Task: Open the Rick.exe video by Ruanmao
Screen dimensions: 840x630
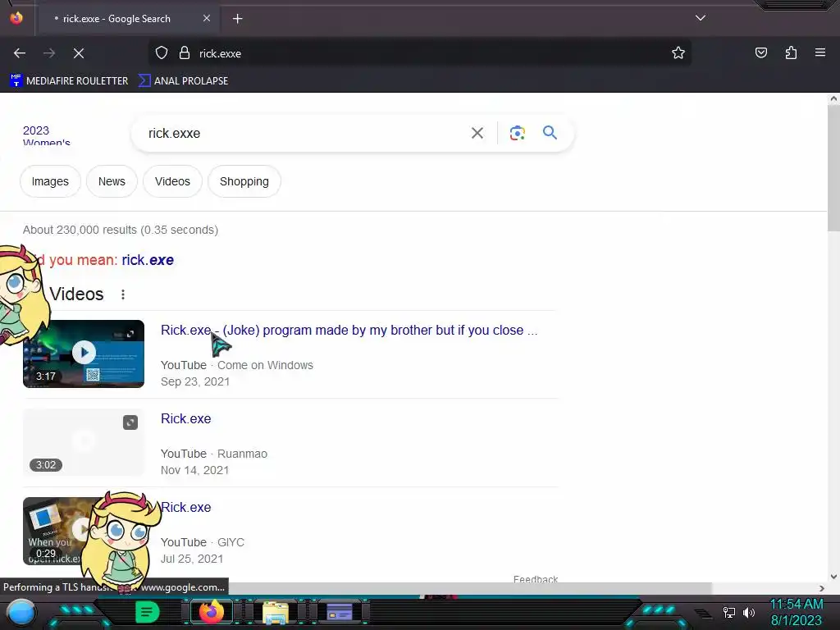Action: point(186,419)
